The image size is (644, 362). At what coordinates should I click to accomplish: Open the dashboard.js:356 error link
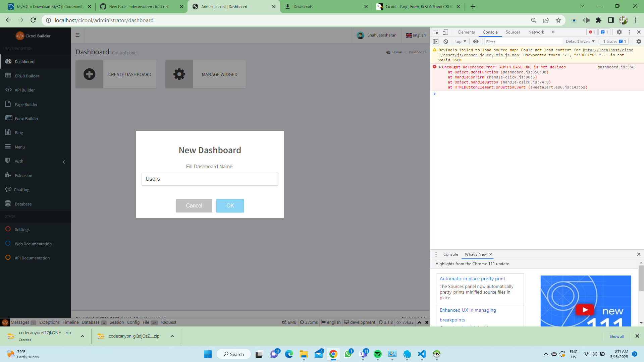tap(615, 67)
